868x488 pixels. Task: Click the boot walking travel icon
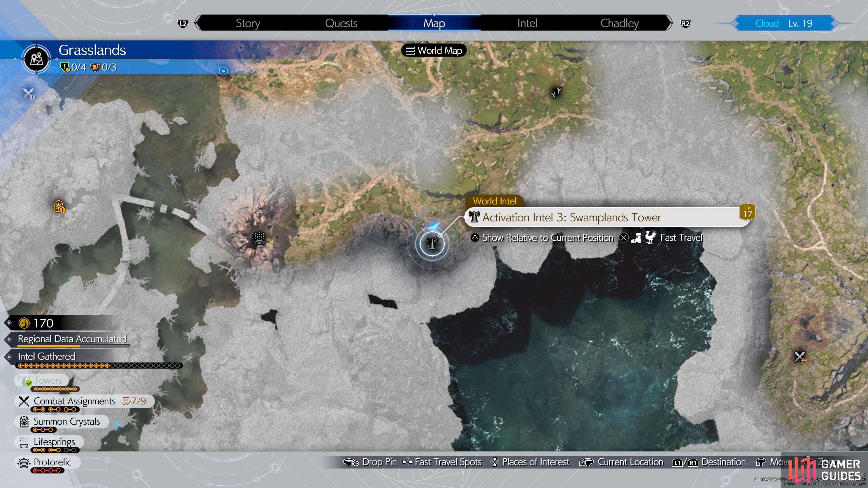(636, 238)
